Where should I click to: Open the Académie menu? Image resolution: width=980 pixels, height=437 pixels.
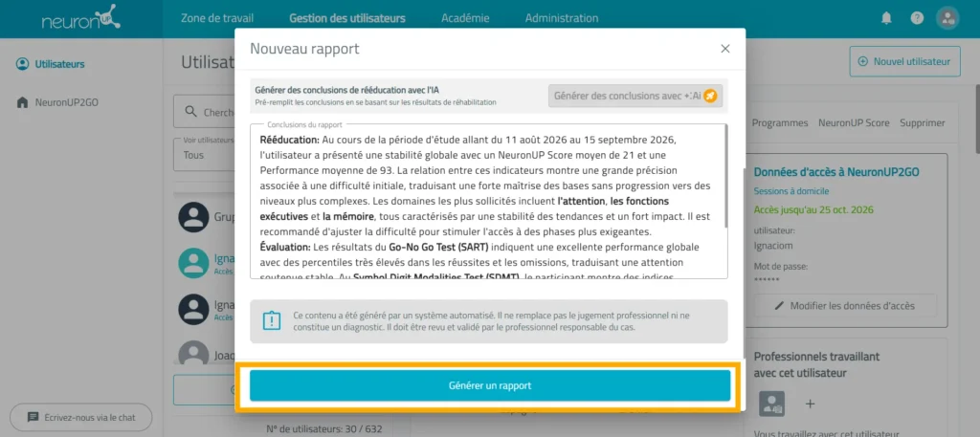coord(465,18)
